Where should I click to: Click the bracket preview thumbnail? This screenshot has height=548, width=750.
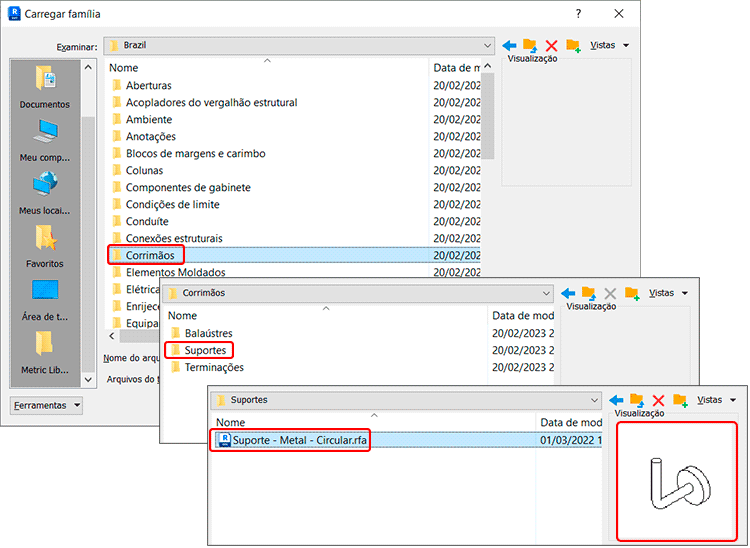pos(677,479)
